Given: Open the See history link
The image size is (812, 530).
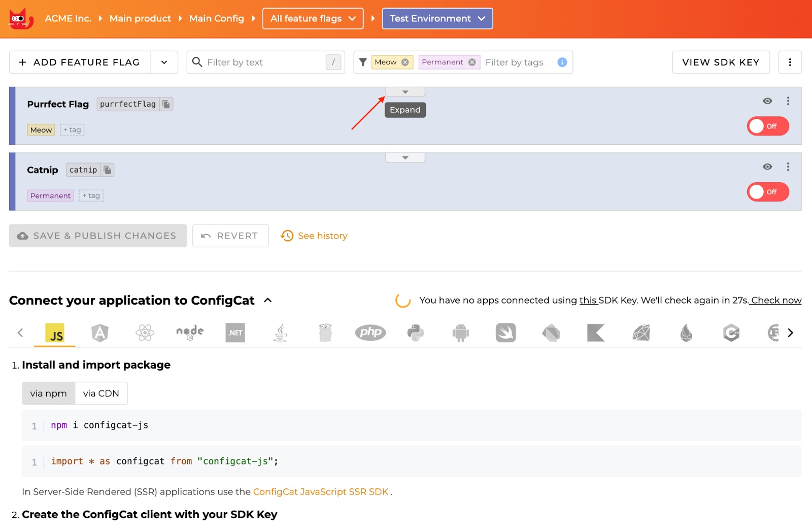Looking at the screenshot, I should pyautogui.click(x=322, y=236).
